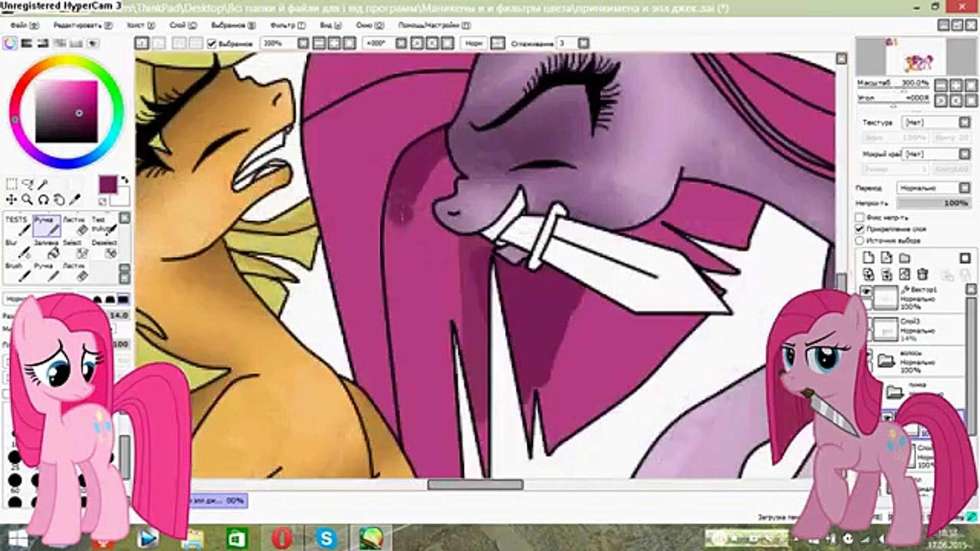
Task: Choose the Blur brush tool
Action: [x=18, y=249]
